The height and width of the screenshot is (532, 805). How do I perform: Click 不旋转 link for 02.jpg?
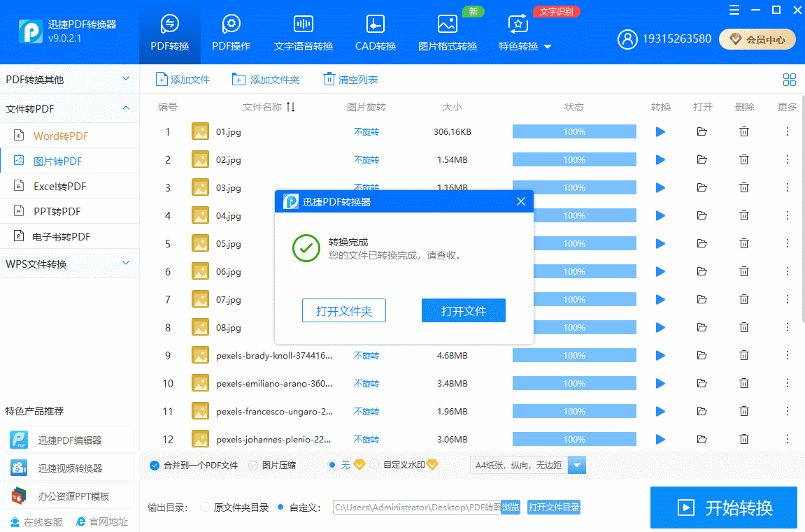[366, 159]
